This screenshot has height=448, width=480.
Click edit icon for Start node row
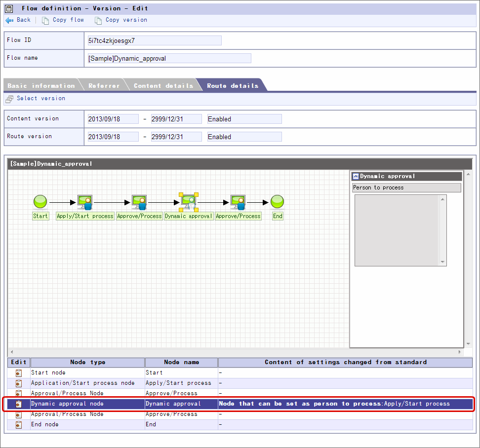[19, 373]
